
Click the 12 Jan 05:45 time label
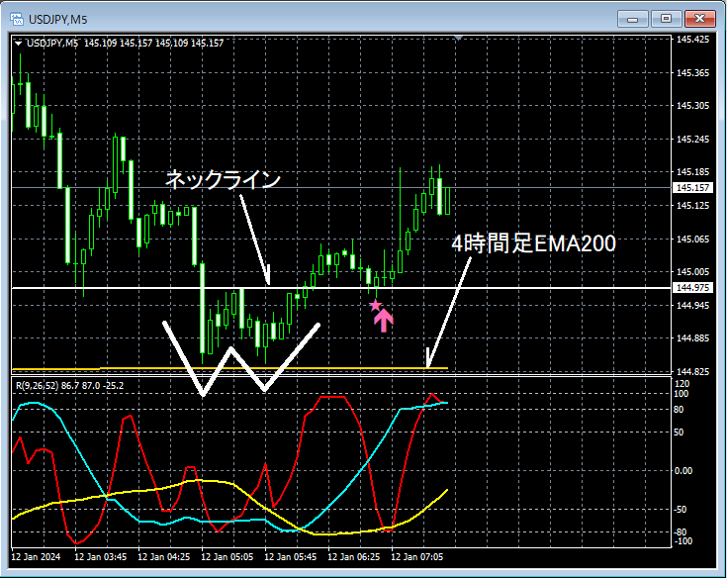291,556
